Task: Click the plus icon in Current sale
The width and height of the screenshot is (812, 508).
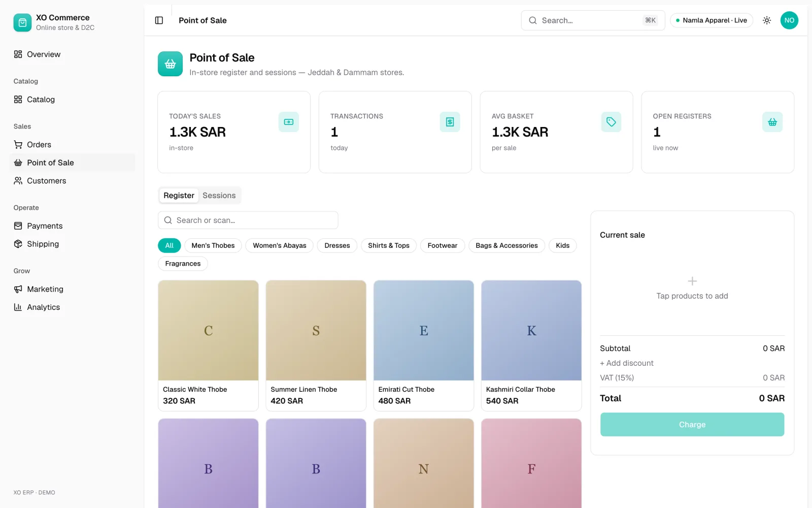Action: [692, 281]
